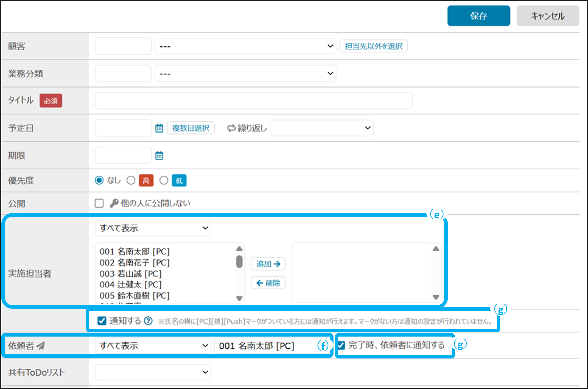This screenshot has height=389, width=588.
Task: Click the help question mark beside 通知する
Action: click(148, 321)
